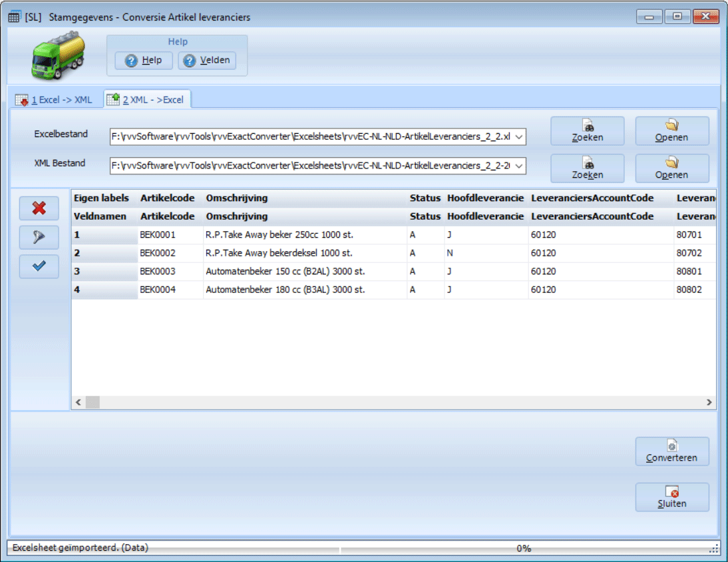Click Zoeken for the XML Bestand row
Viewport: 728px width, 562px height.
[x=588, y=168]
